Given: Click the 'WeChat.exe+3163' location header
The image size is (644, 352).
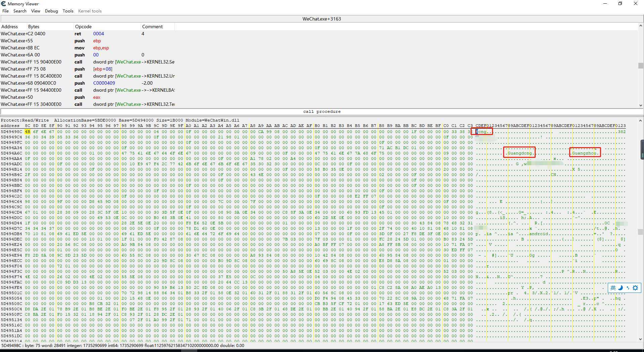Looking at the screenshot, I should coord(322,19).
